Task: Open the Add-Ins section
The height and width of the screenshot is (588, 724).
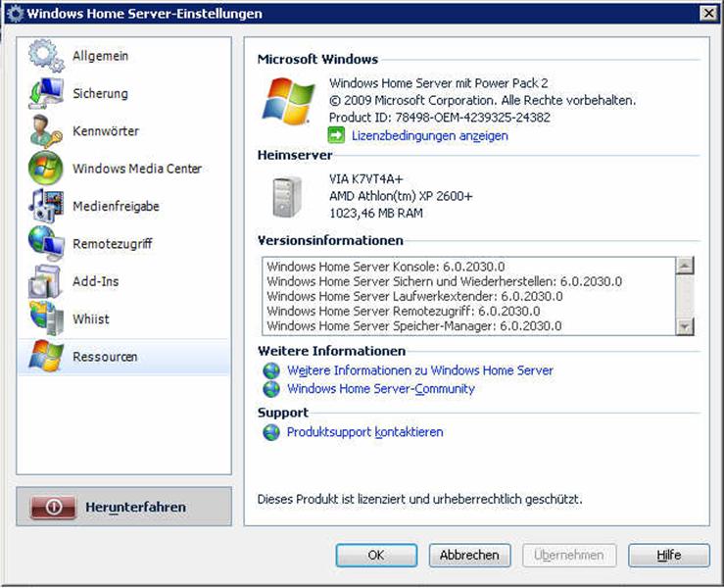Action: pos(96,281)
